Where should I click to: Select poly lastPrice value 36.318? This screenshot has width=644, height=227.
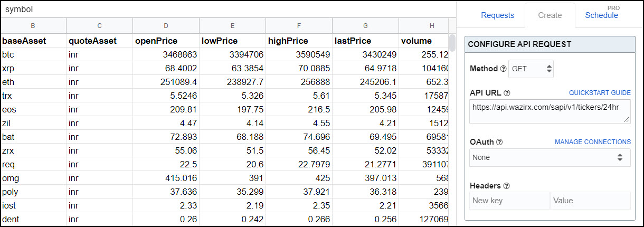coord(365,192)
